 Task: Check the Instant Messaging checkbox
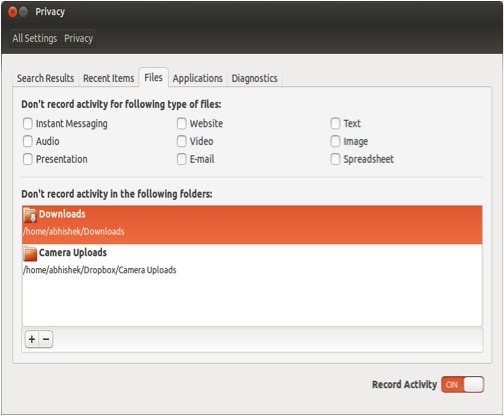click(x=28, y=123)
